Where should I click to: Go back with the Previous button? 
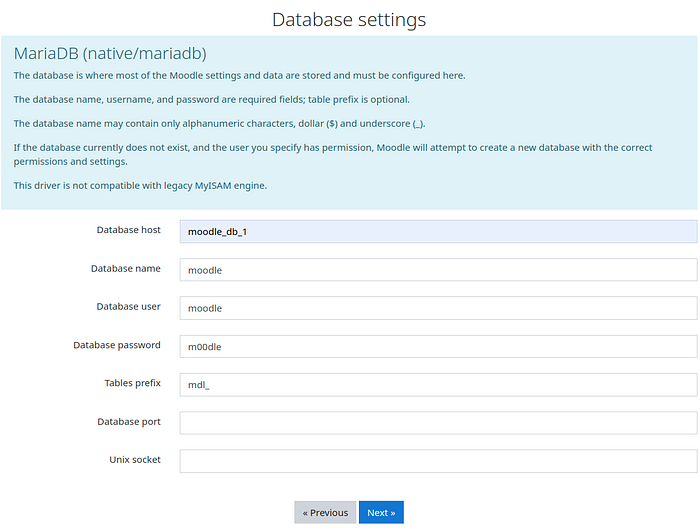pyautogui.click(x=325, y=512)
